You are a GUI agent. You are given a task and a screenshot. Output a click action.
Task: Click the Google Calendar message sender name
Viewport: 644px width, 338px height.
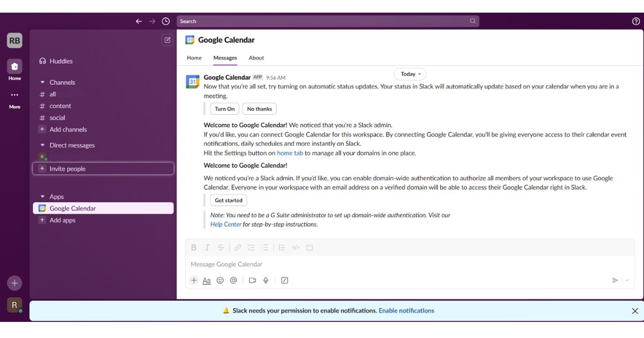coord(227,77)
